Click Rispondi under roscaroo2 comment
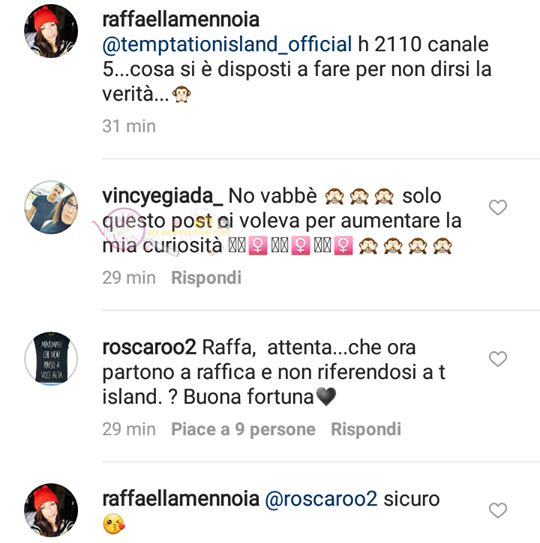The height and width of the screenshot is (543, 540). 366,429
